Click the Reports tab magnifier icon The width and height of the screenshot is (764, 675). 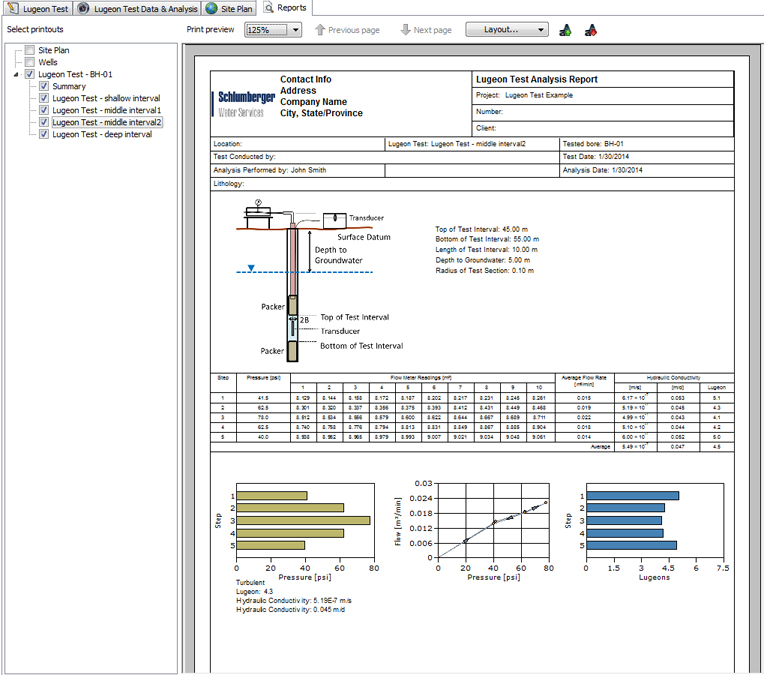pos(268,8)
